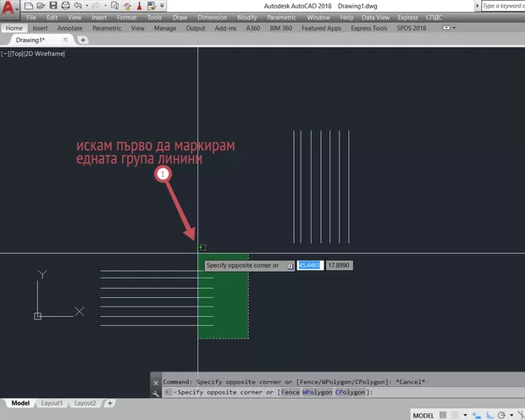Toggle isometric drafting icon at status bar edge
The width and height of the screenshot is (525, 420).
click(522, 415)
